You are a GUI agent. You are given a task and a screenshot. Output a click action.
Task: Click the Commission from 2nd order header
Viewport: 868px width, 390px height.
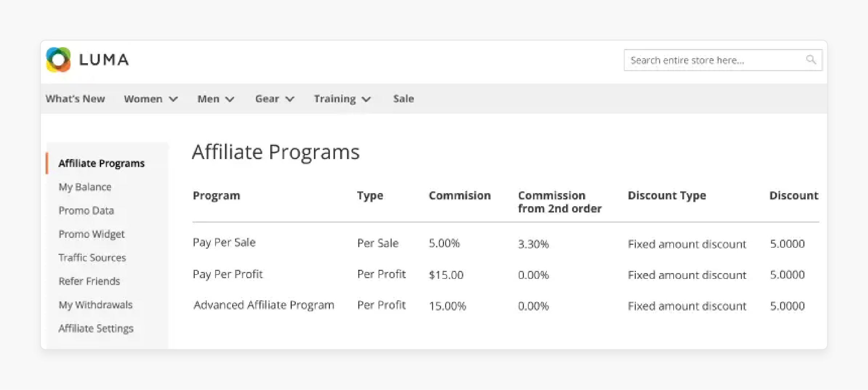pos(560,202)
